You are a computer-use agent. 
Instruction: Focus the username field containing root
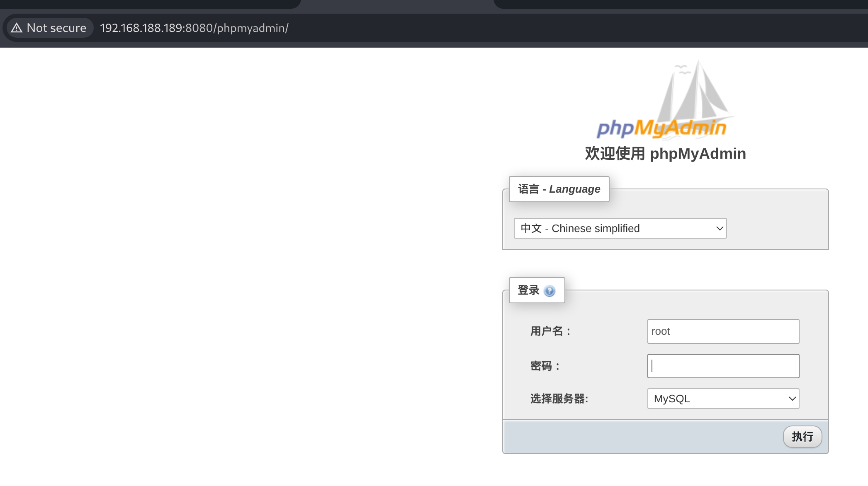(723, 331)
